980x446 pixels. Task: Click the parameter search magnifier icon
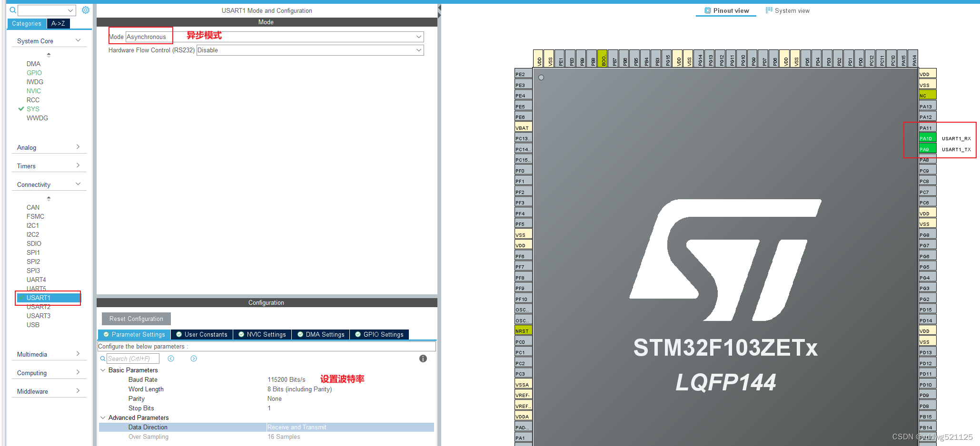point(103,359)
